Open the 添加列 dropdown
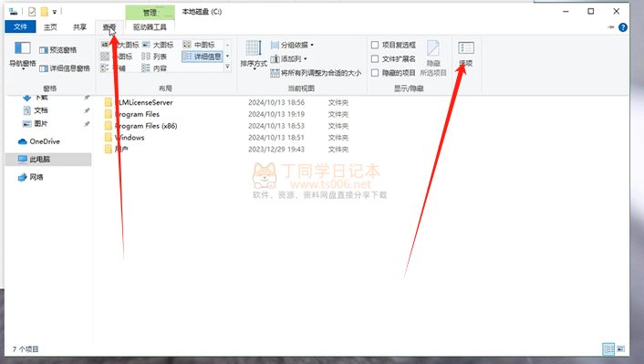644x364 pixels. click(289, 58)
